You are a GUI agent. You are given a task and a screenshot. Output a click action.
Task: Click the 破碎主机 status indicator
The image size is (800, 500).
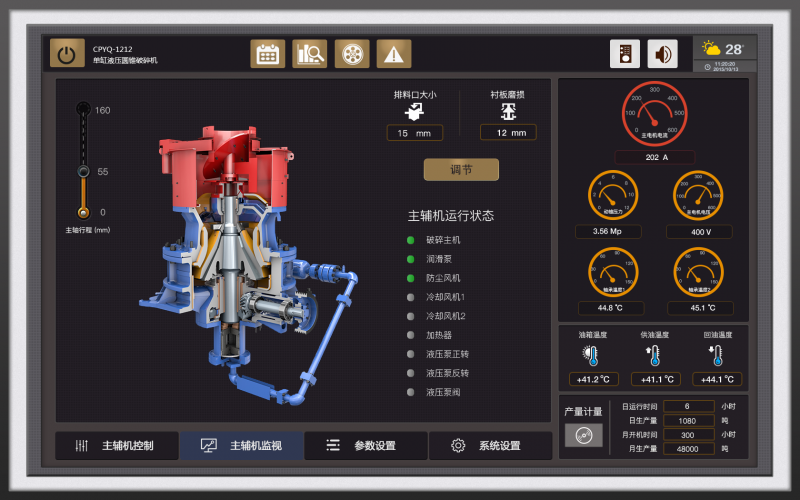pyautogui.click(x=410, y=240)
